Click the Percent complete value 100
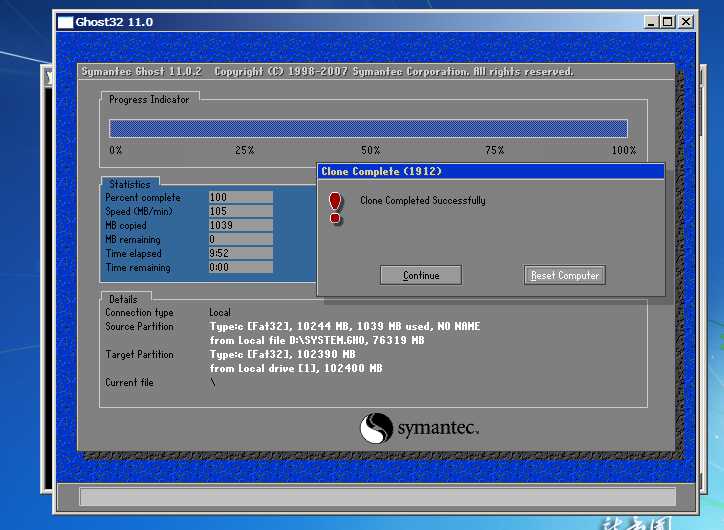Screen dimensions: 724x530 pos(240,197)
